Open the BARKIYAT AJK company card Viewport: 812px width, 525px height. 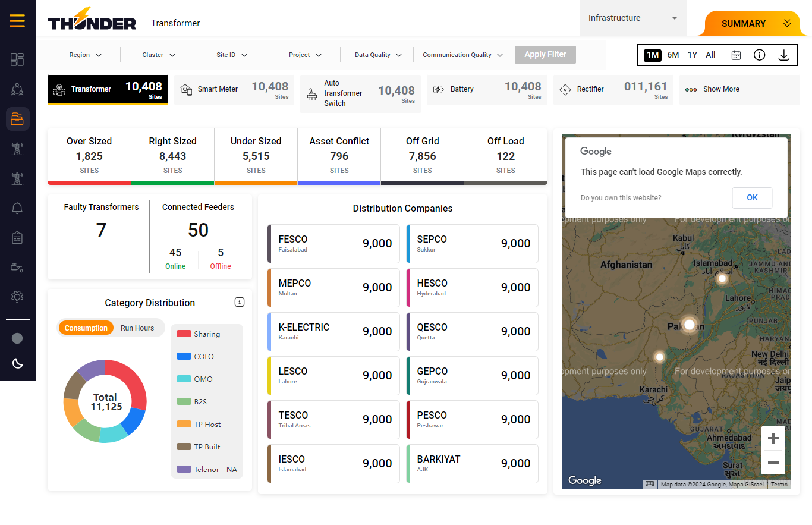tap(472, 464)
